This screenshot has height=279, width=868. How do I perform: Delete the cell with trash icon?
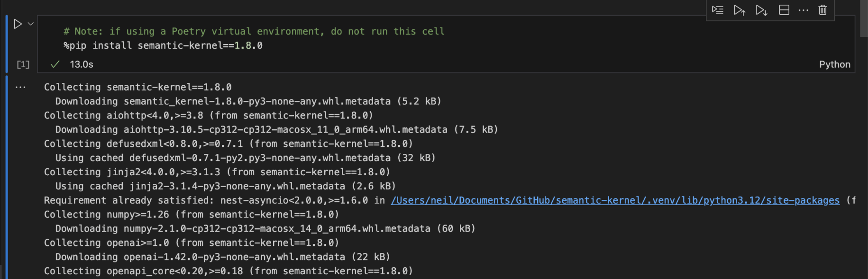click(x=823, y=10)
